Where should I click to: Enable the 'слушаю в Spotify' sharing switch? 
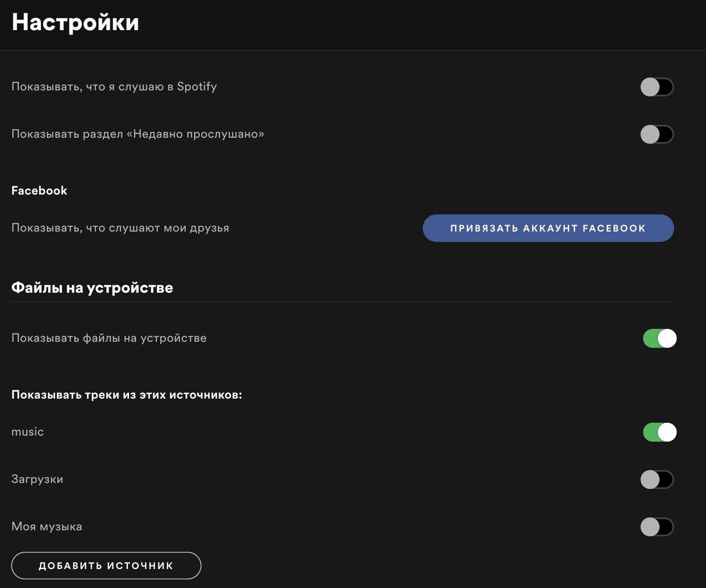(657, 87)
